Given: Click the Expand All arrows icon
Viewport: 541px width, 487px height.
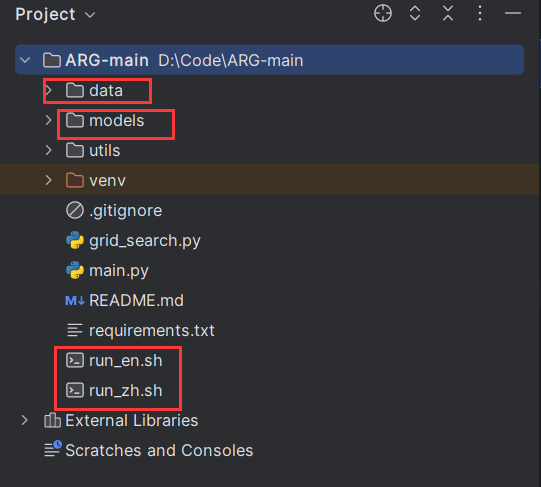Looking at the screenshot, I should tap(415, 13).
